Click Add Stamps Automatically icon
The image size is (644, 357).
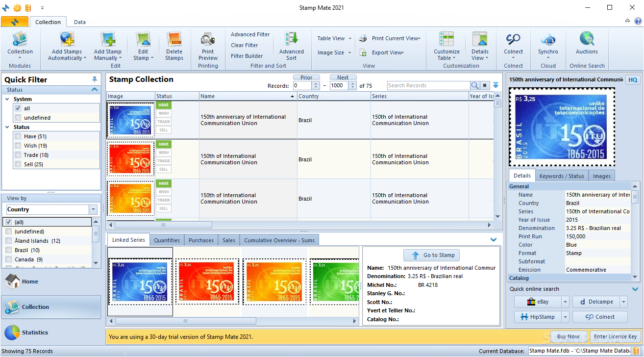[67, 39]
